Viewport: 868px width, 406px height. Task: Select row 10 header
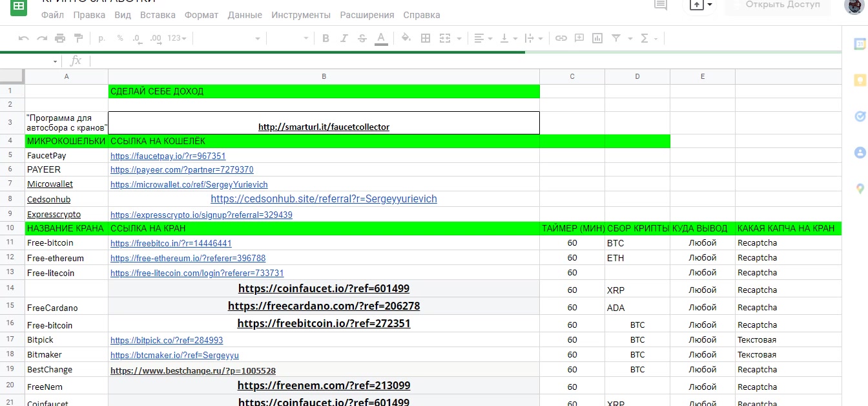click(x=12, y=228)
